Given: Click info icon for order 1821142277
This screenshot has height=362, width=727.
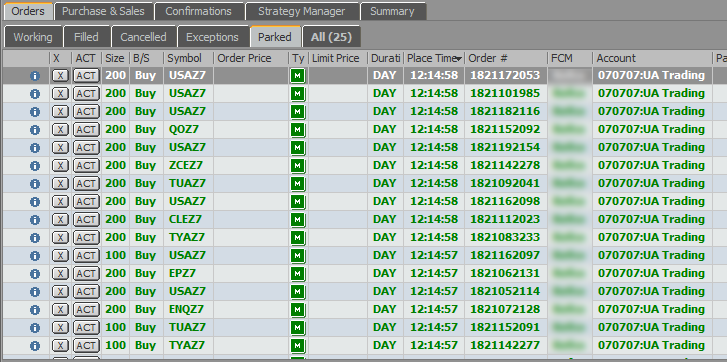Looking at the screenshot, I should (35, 346).
